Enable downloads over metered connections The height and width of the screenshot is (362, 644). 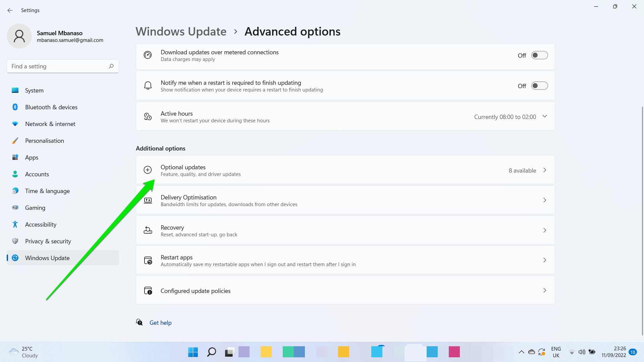click(539, 55)
